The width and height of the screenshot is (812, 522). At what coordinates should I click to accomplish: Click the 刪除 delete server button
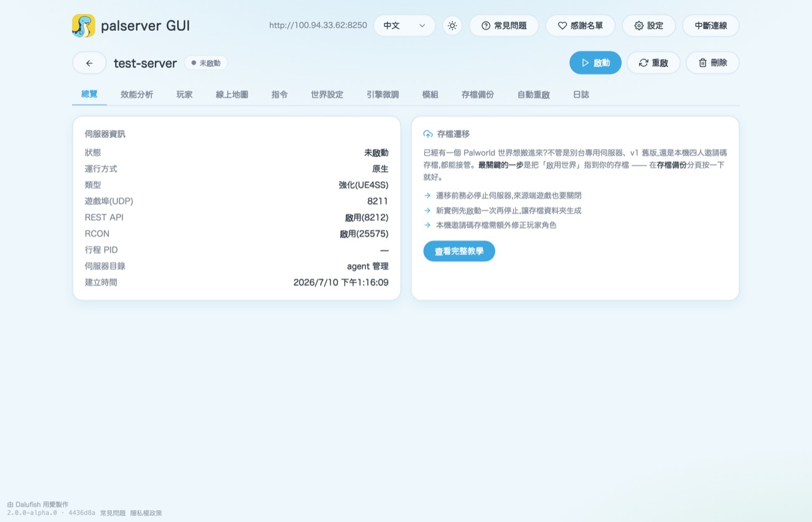712,63
